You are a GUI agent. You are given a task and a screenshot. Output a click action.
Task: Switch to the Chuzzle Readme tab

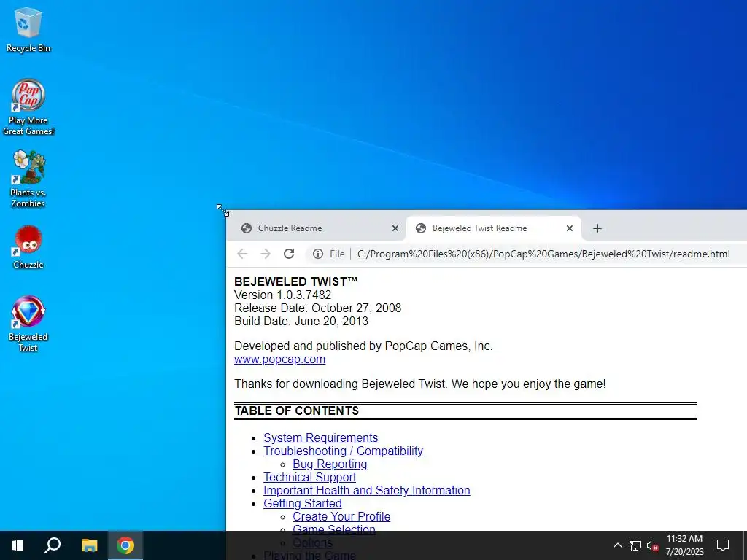click(x=320, y=228)
